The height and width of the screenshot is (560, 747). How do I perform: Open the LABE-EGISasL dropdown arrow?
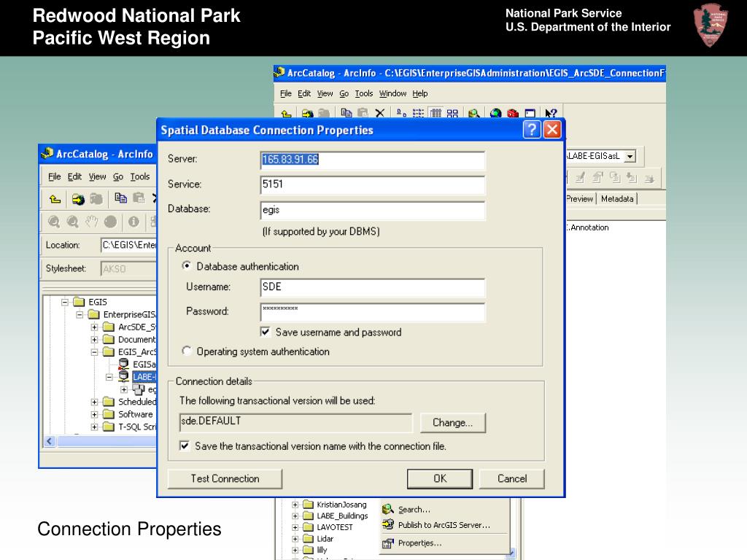pyautogui.click(x=630, y=156)
